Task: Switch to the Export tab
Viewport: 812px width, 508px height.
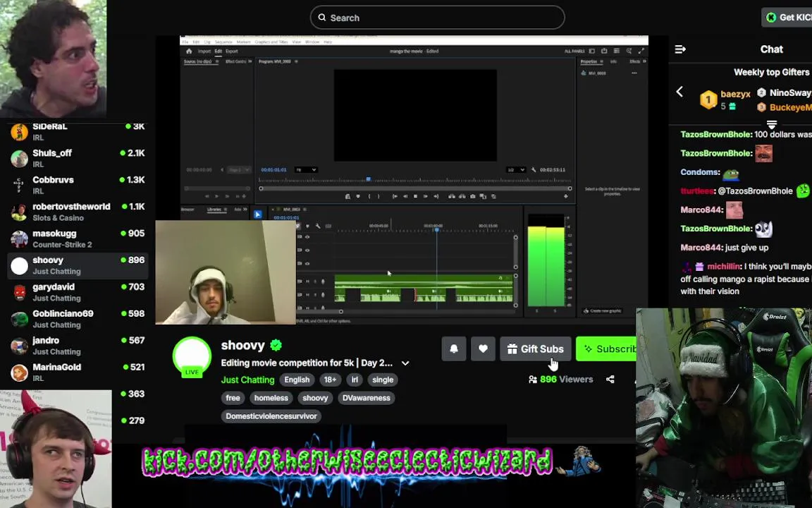Action: pos(231,52)
